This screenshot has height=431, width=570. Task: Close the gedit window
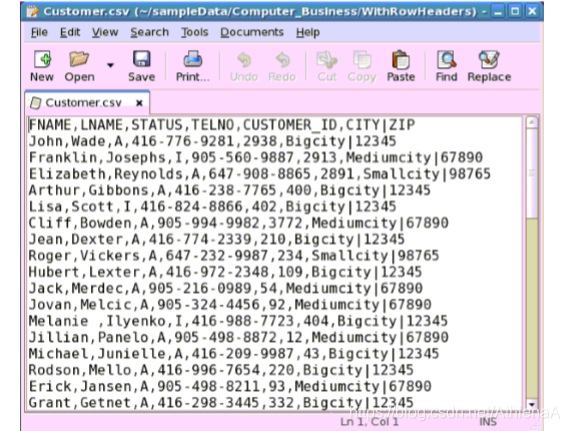tap(532, 12)
